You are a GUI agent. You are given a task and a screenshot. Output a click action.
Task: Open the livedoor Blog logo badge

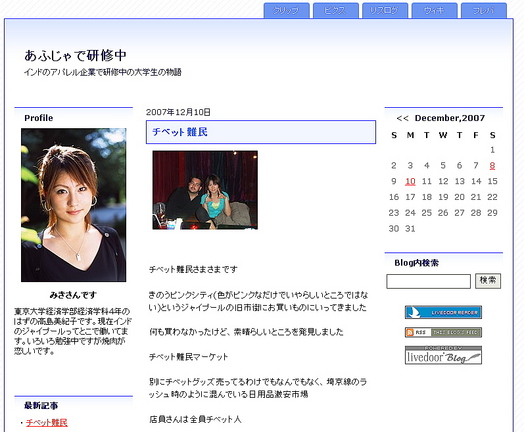tap(443, 355)
